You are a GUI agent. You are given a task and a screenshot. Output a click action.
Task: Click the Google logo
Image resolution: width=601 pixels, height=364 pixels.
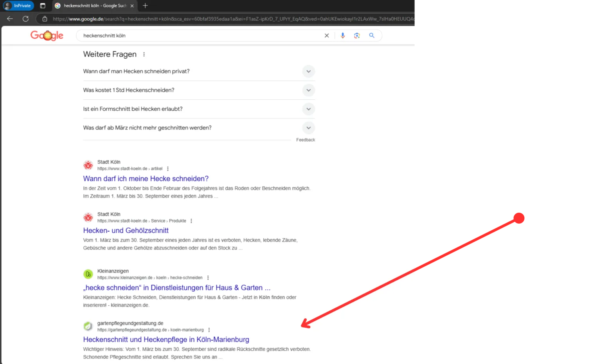coord(47,36)
